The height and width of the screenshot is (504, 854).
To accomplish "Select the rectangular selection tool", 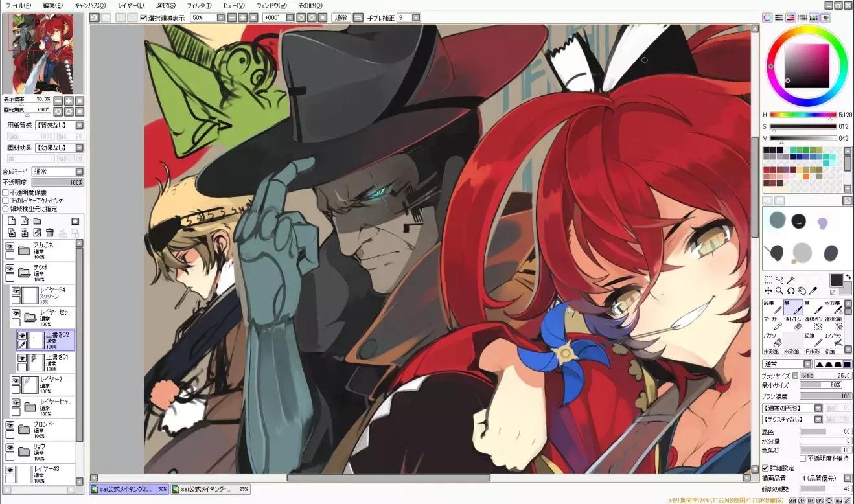I will pos(768,280).
